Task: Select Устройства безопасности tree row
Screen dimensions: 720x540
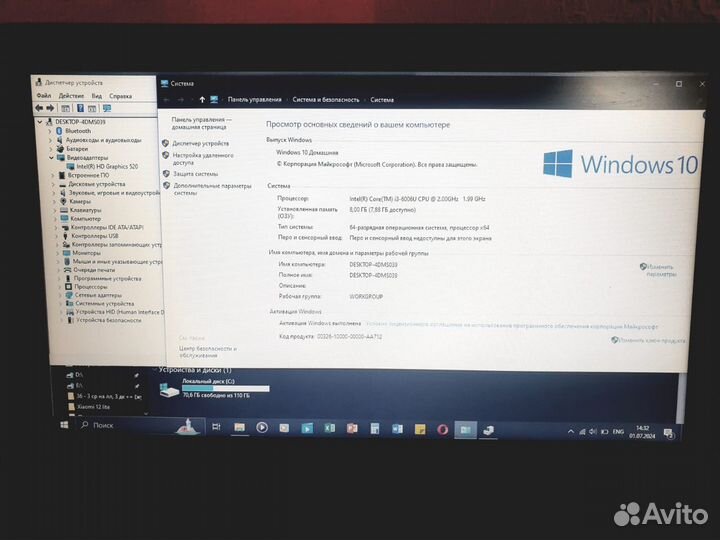Action: tap(108, 320)
